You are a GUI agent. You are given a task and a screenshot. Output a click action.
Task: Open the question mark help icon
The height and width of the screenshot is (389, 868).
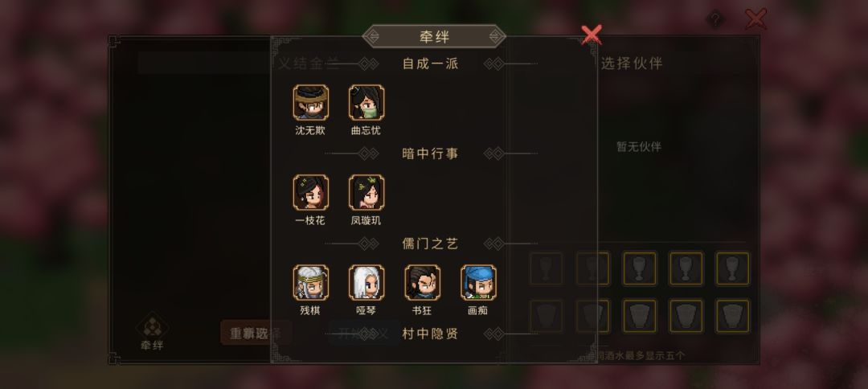pyautogui.click(x=715, y=20)
